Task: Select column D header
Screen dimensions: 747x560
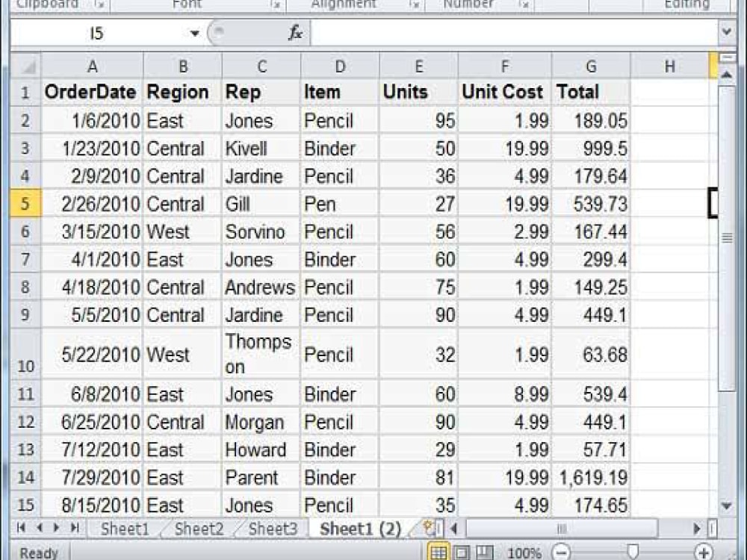Action: tap(340, 66)
